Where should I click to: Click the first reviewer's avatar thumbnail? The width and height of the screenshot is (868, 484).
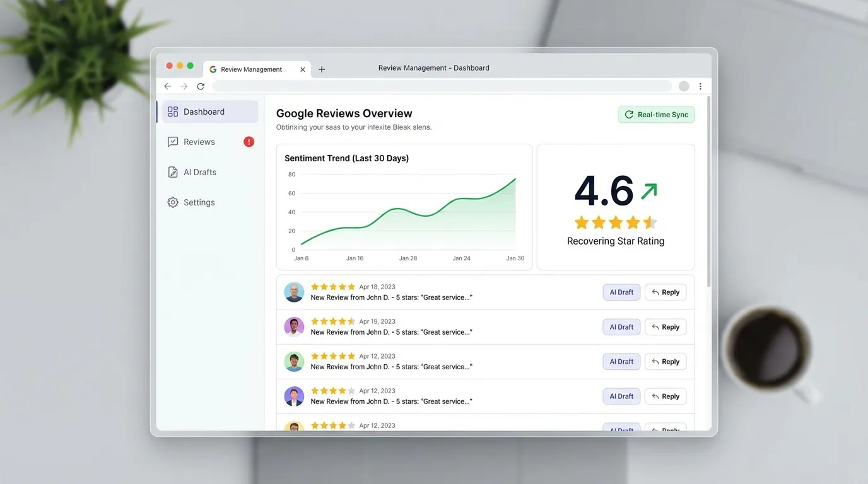[294, 292]
